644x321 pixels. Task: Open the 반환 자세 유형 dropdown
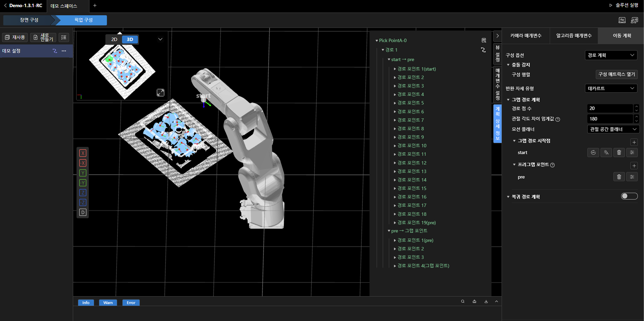[x=611, y=88]
